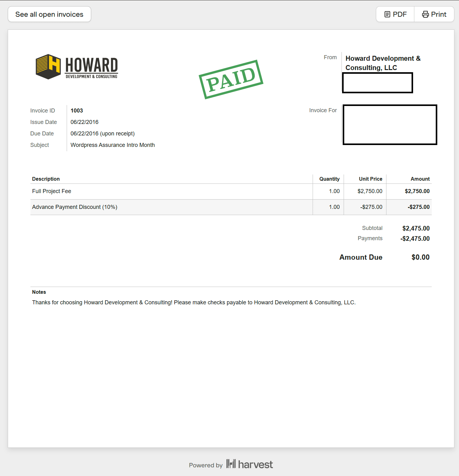459x476 pixels.
Task: Click the -$275.00 unit price cell
Action: pos(371,207)
